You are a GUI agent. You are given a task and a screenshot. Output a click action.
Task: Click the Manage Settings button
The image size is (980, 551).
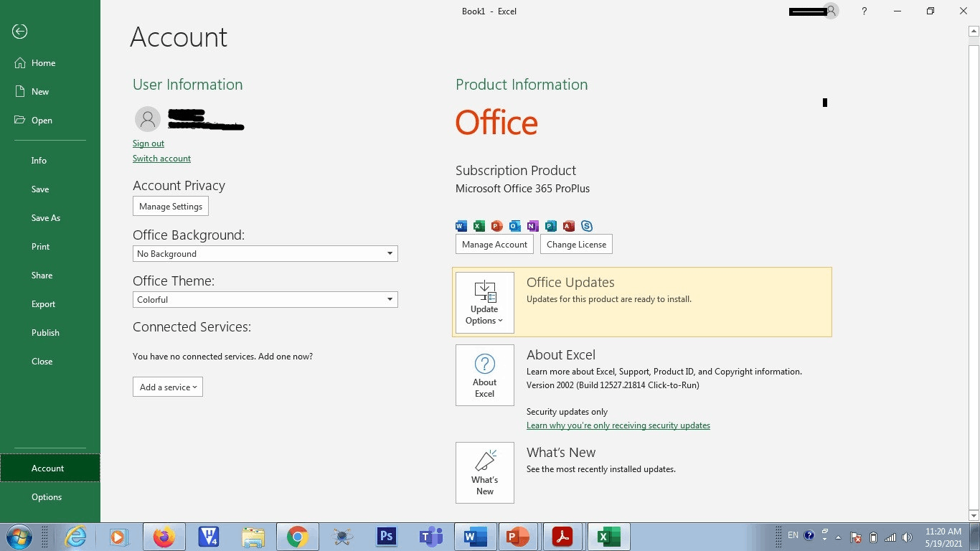click(171, 207)
